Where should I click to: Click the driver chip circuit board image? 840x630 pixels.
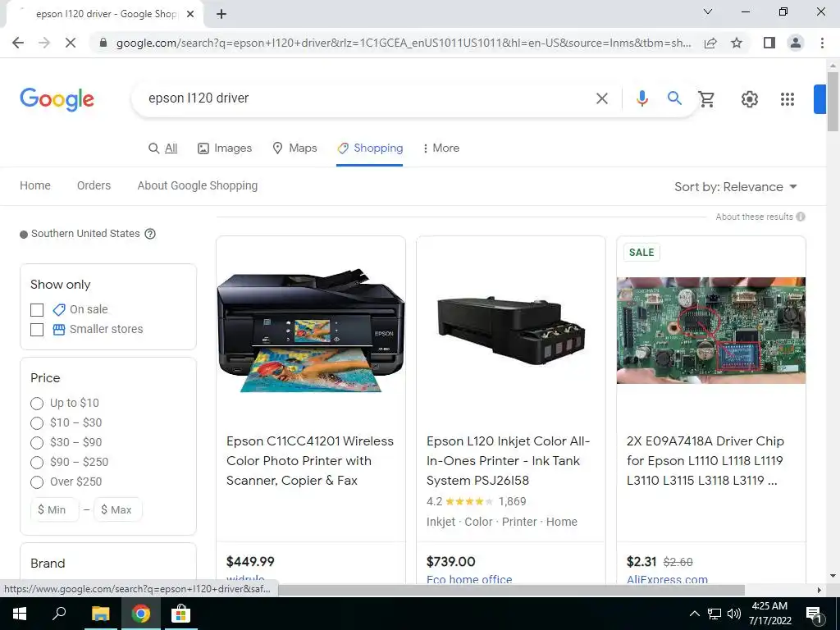(x=711, y=330)
